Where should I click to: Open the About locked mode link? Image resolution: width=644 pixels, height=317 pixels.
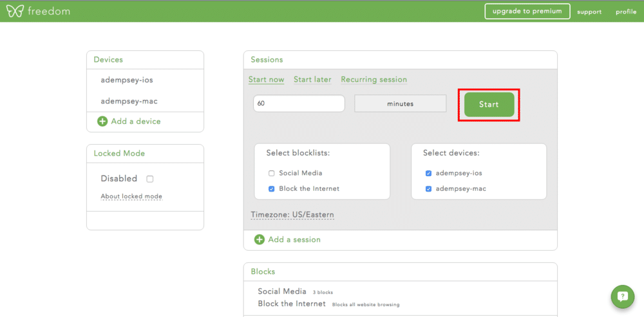[131, 196]
